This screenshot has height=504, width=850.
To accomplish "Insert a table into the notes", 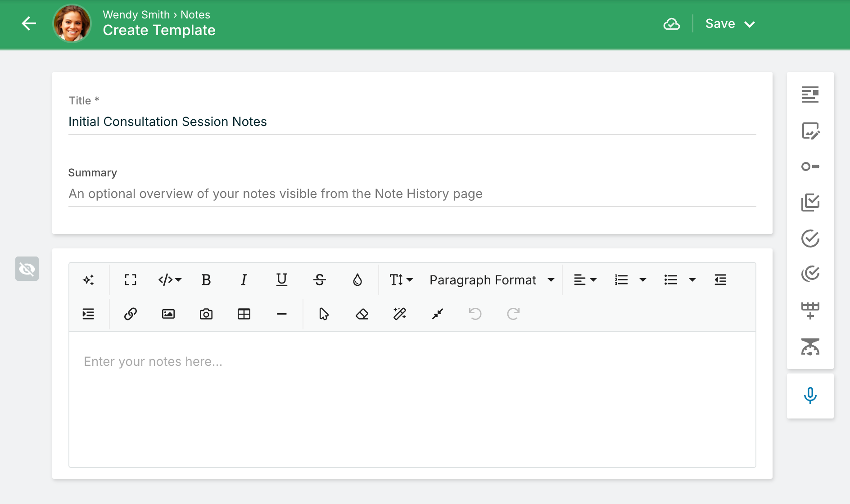I will pyautogui.click(x=244, y=314).
